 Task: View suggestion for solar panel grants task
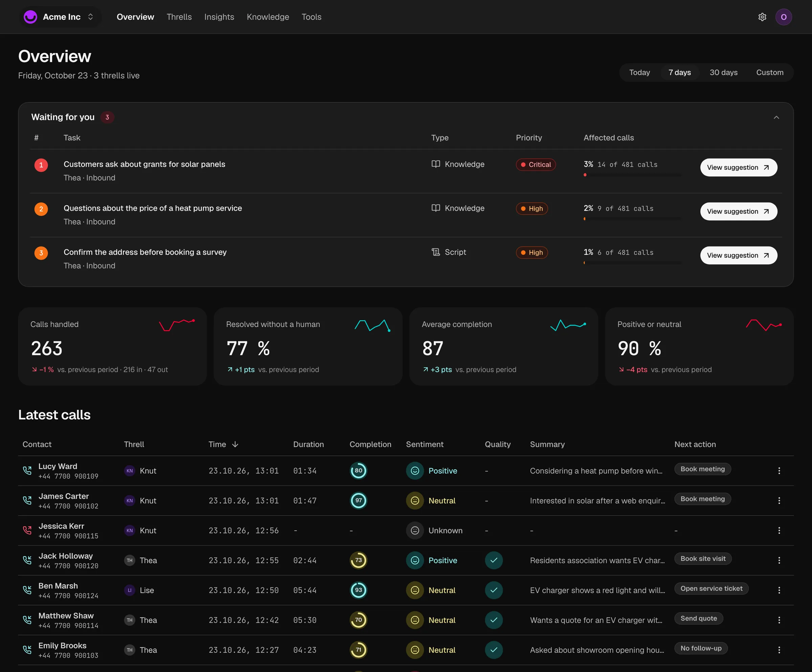739,167
